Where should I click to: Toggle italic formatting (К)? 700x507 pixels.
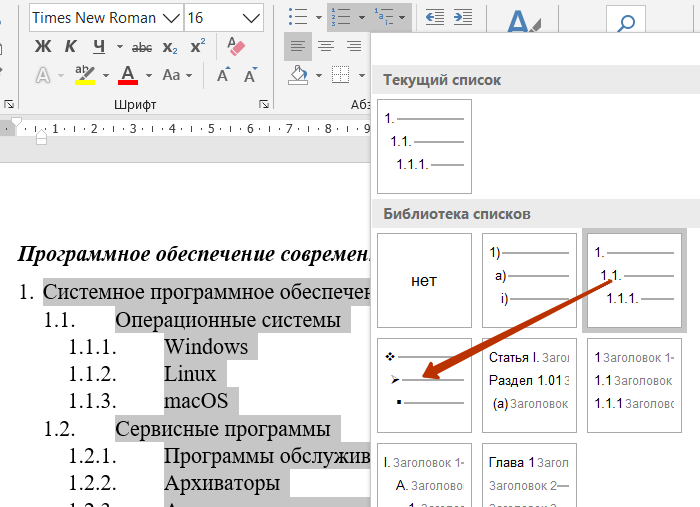(x=71, y=46)
